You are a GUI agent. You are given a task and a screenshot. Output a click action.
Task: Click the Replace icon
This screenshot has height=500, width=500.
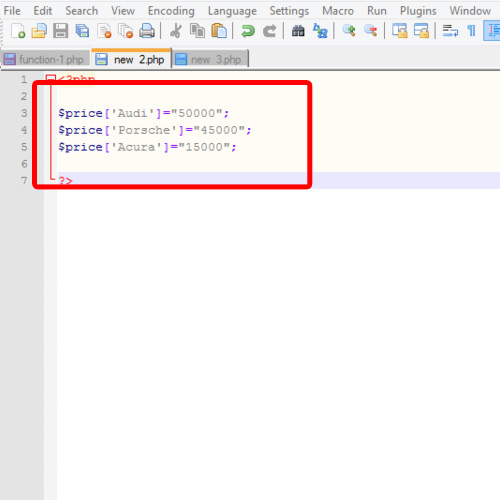point(320,31)
